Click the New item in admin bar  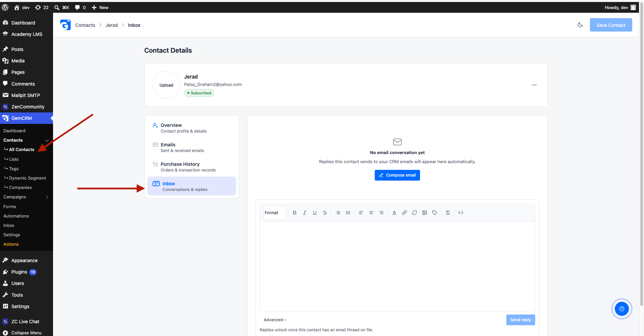click(100, 7)
